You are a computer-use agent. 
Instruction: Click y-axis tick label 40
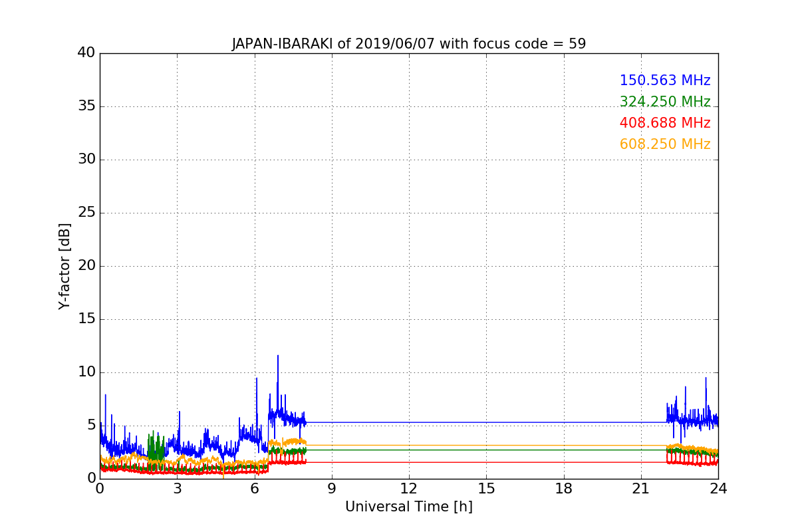pyautogui.click(x=86, y=53)
